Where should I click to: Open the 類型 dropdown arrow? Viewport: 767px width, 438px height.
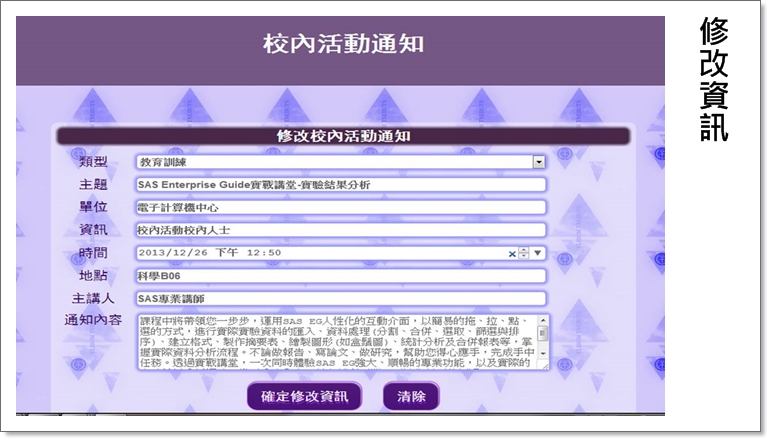pos(539,161)
